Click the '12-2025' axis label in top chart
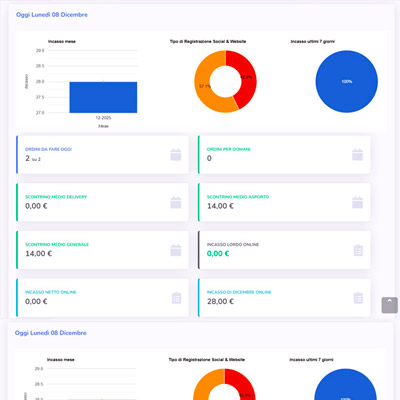This screenshot has width=400, height=400. 103,118
